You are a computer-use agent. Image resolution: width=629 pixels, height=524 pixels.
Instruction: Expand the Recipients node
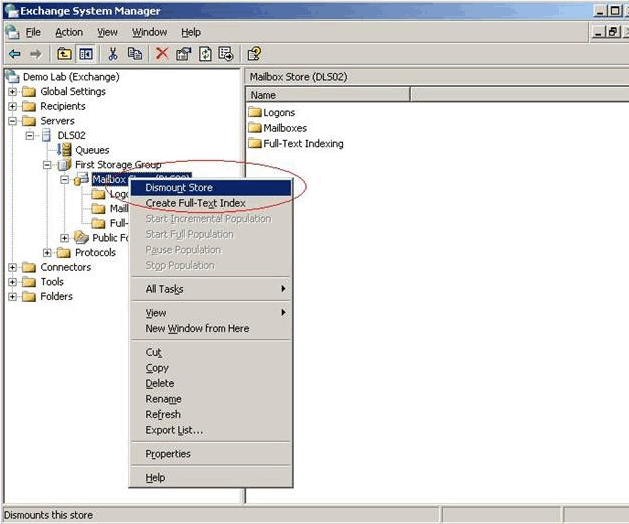tap(12, 106)
